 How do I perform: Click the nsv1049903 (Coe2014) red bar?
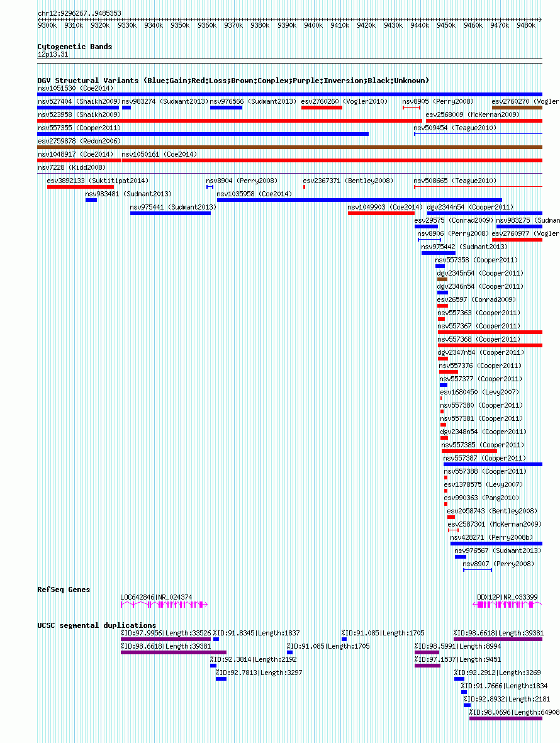coord(381,214)
